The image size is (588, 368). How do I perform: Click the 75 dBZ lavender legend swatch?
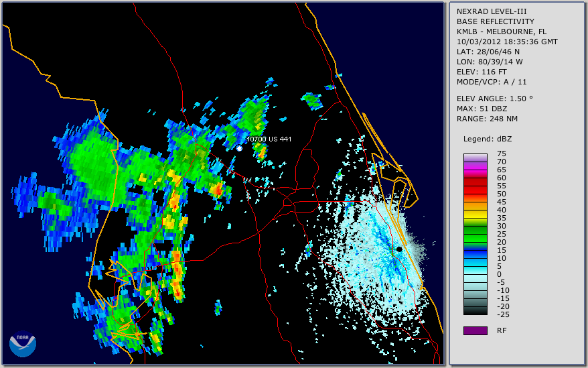(x=475, y=158)
